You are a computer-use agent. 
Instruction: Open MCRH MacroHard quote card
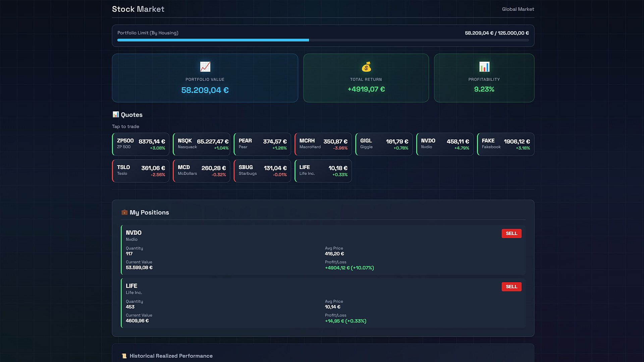[x=323, y=144]
